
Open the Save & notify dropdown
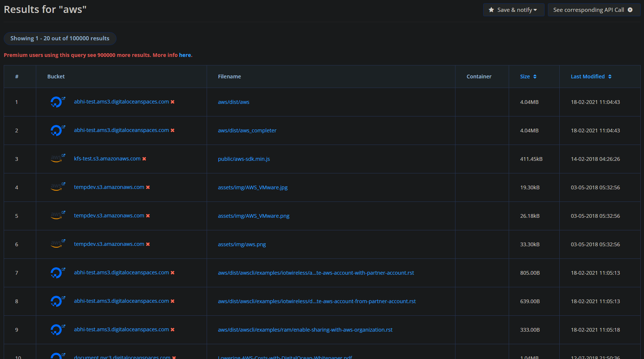pos(513,10)
